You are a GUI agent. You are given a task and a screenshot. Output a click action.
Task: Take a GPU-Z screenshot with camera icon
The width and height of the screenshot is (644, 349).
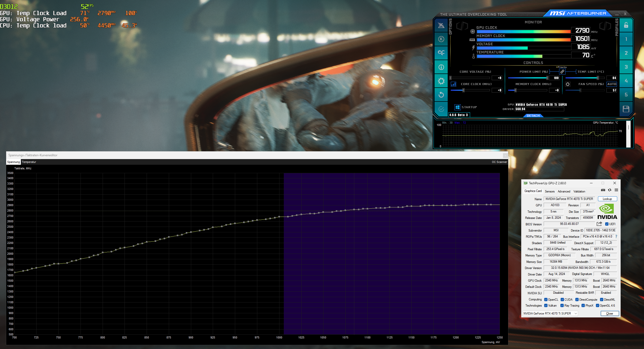click(603, 190)
